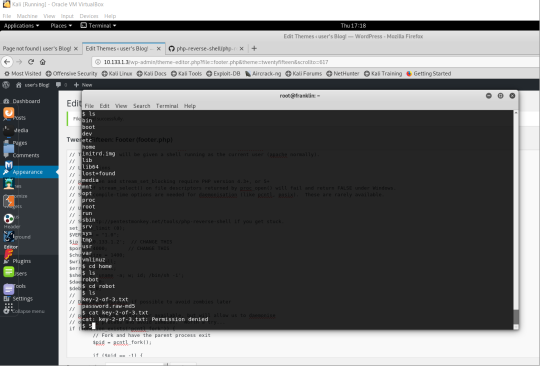540x366 pixels.
Task: Click the WordPress logo in admin bar
Action: 6,85
